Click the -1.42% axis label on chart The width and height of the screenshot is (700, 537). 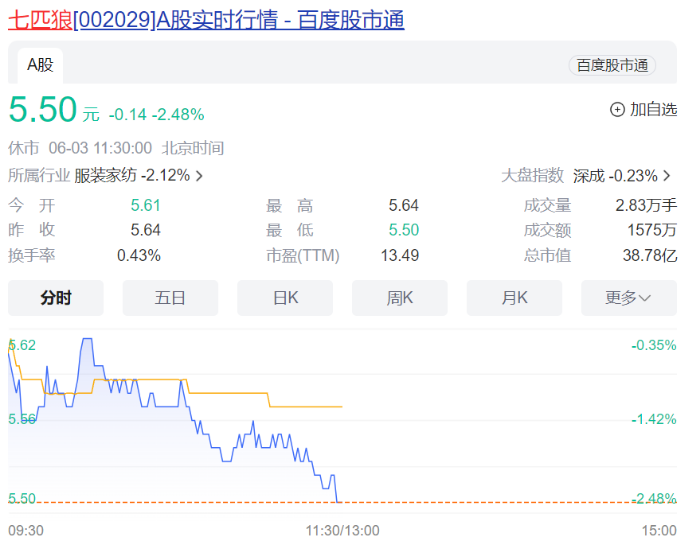click(x=654, y=419)
